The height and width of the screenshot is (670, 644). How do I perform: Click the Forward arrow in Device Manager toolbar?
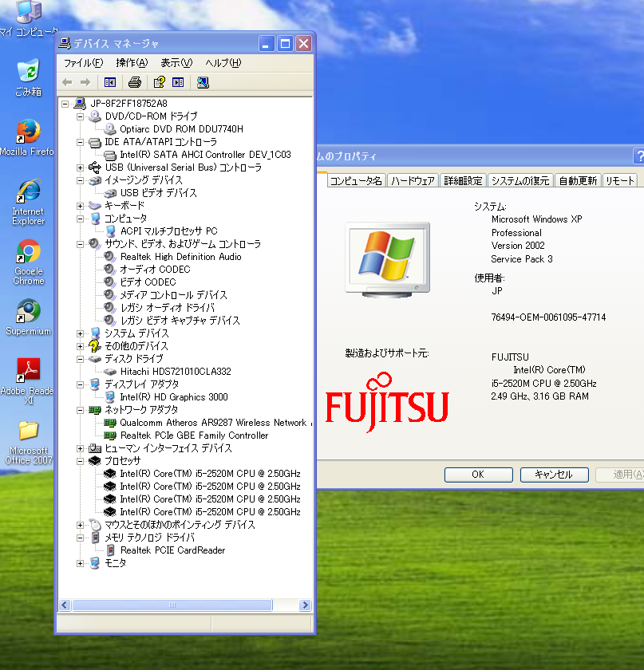[85, 82]
